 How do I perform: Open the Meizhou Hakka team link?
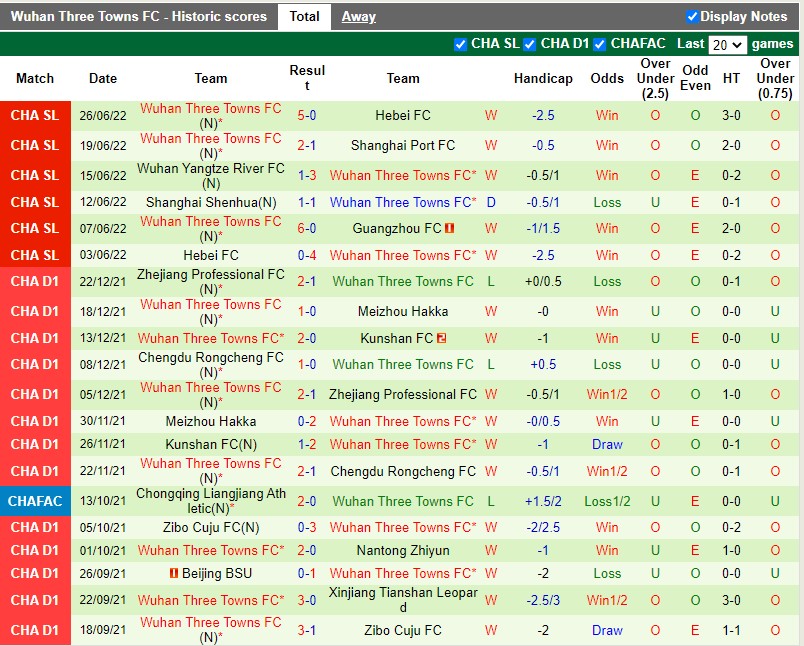click(x=403, y=311)
